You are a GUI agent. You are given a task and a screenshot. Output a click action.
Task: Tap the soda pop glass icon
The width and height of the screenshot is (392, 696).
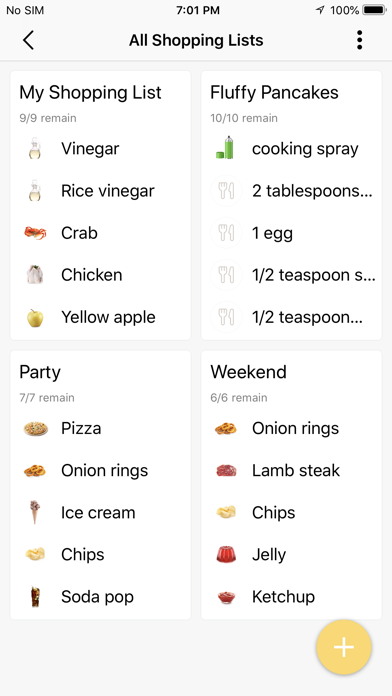35,597
